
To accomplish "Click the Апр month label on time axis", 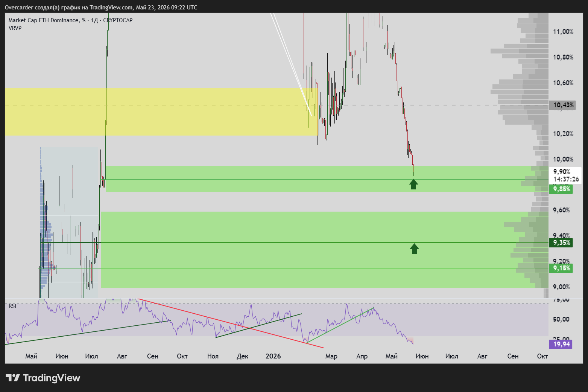I will click(362, 356).
